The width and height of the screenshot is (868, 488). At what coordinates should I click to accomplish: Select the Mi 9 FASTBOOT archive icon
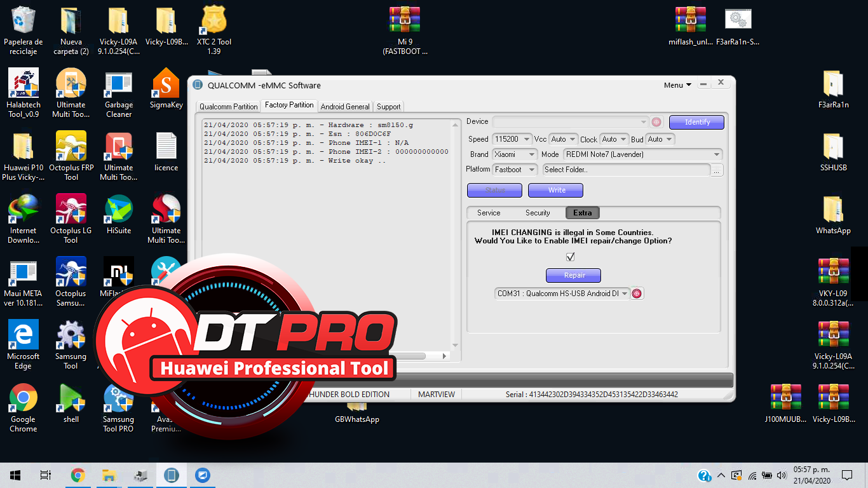[x=405, y=31]
